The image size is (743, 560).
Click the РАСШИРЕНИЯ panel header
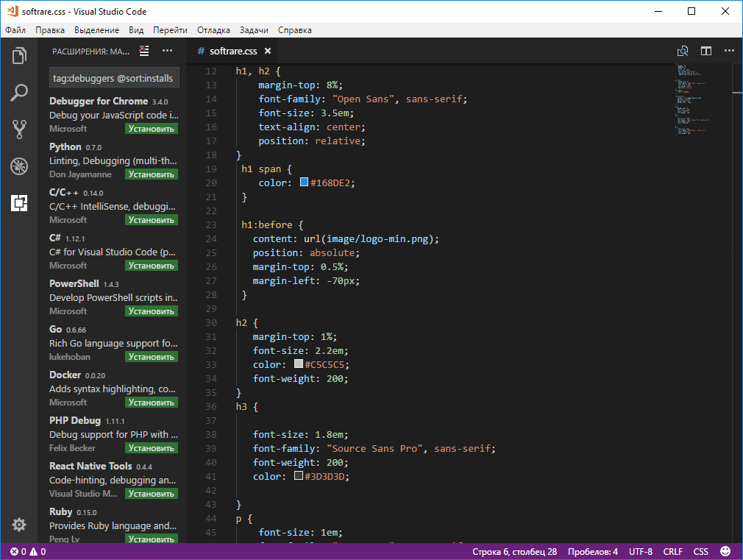(90, 52)
